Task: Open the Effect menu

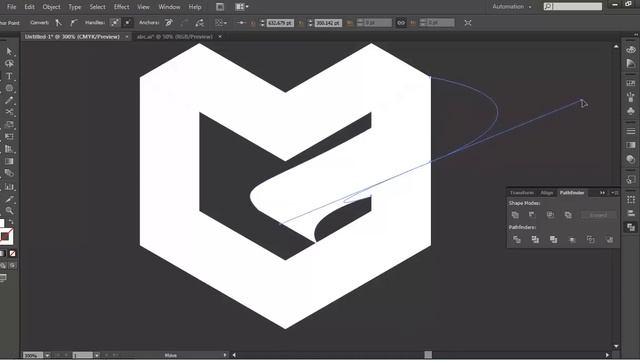Action: tap(122, 7)
